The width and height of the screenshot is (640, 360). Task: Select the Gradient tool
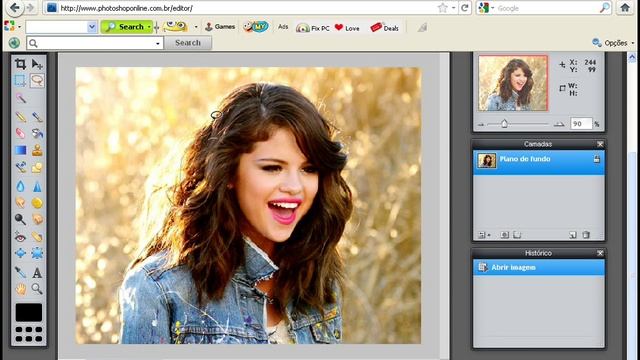coord(20,150)
